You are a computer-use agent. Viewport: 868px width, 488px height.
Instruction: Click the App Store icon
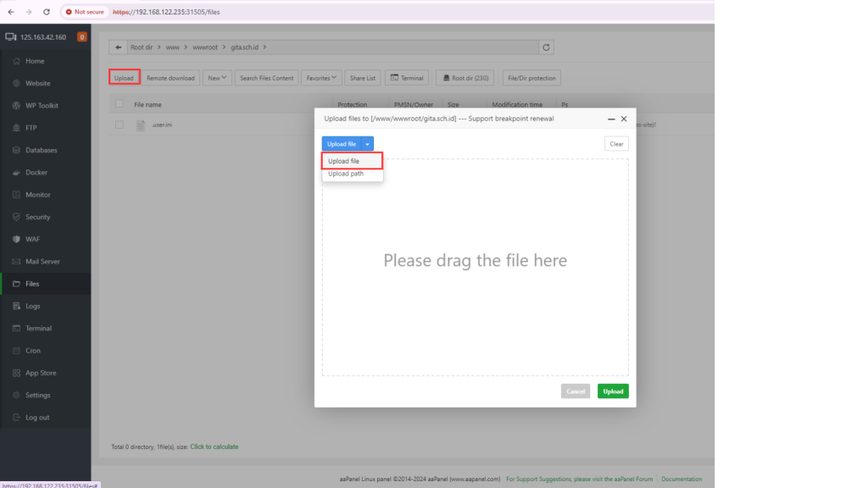tap(17, 373)
